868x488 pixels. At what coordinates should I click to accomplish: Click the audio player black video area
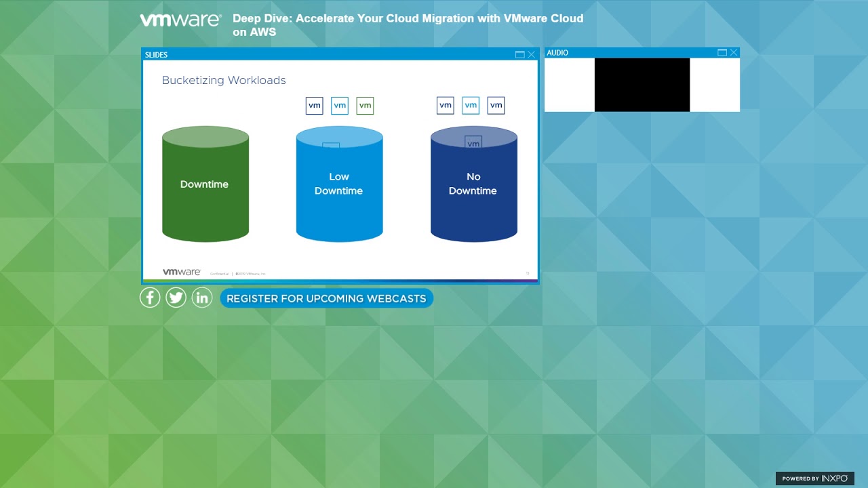pyautogui.click(x=642, y=85)
